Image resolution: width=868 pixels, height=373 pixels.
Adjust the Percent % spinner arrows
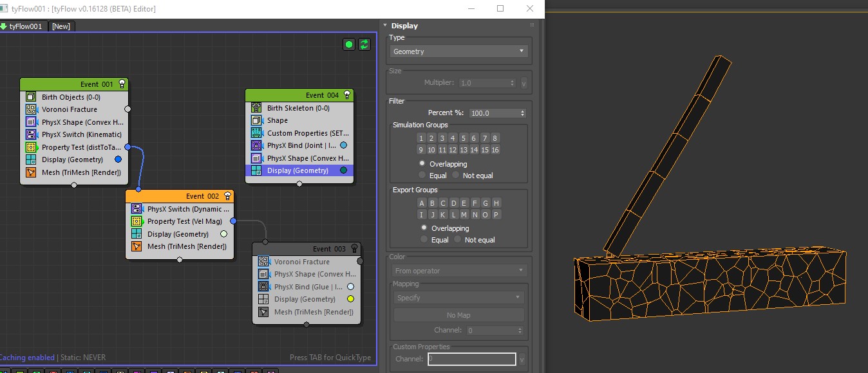pyautogui.click(x=522, y=113)
